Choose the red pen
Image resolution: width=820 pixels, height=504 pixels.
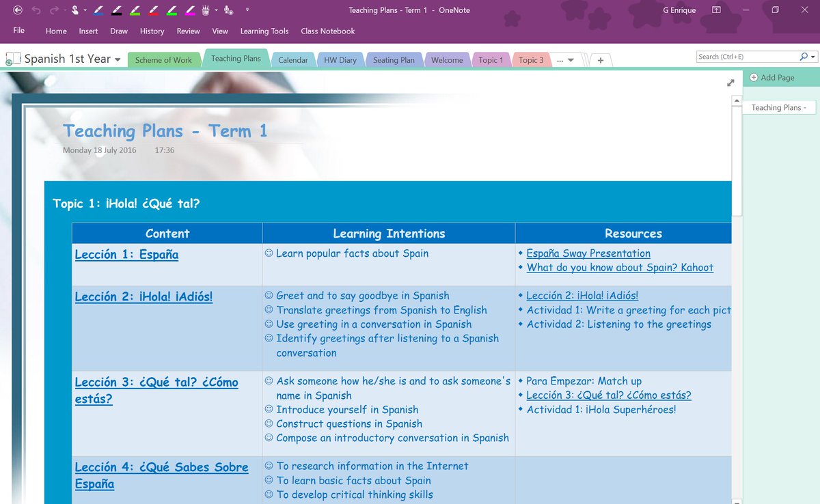[x=154, y=10]
